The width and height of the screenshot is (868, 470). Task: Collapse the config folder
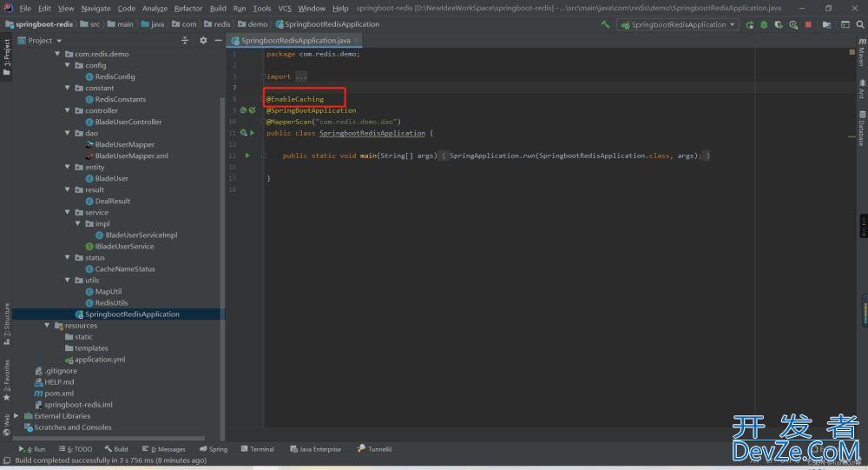click(68, 65)
